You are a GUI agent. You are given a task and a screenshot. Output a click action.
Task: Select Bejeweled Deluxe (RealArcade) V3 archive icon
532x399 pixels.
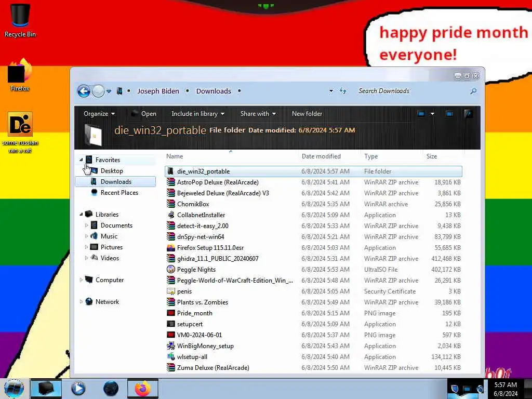click(171, 193)
